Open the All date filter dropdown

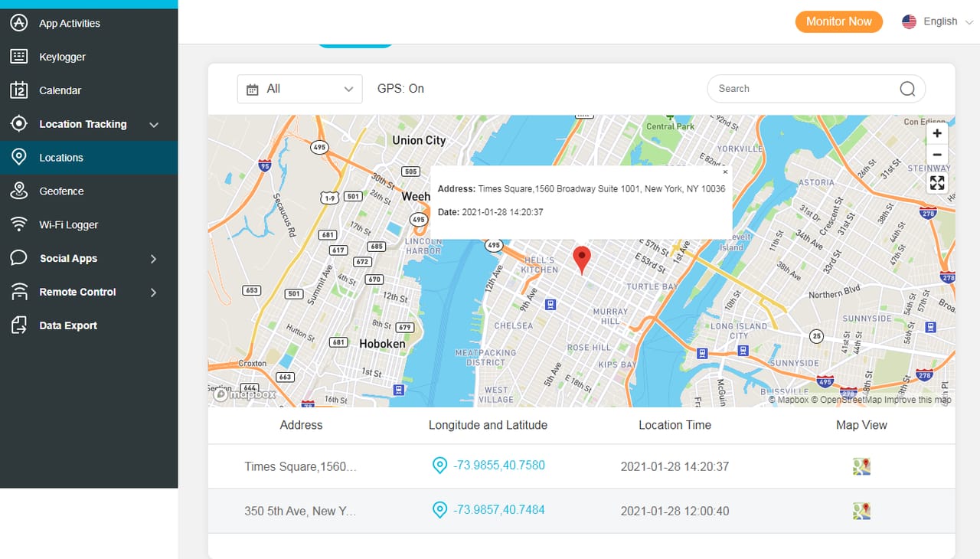(x=299, y=89)
